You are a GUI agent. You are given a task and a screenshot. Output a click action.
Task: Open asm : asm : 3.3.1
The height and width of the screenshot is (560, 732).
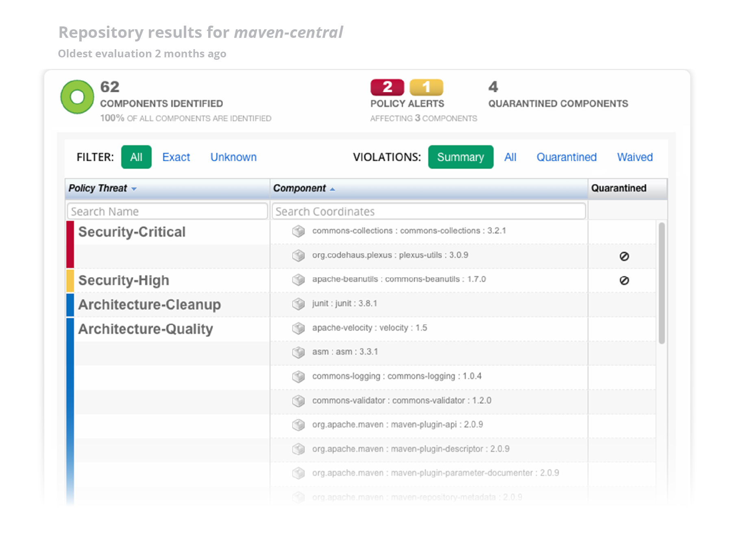[345, 352]
